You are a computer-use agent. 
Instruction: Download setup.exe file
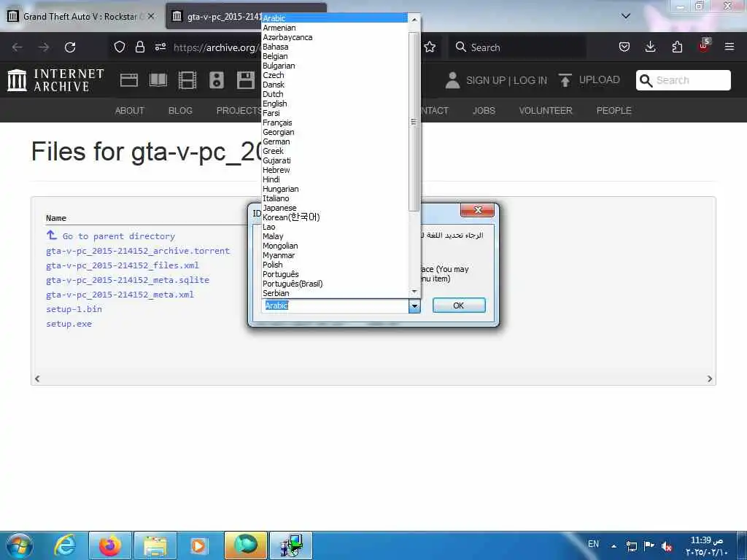coord(69,324)
